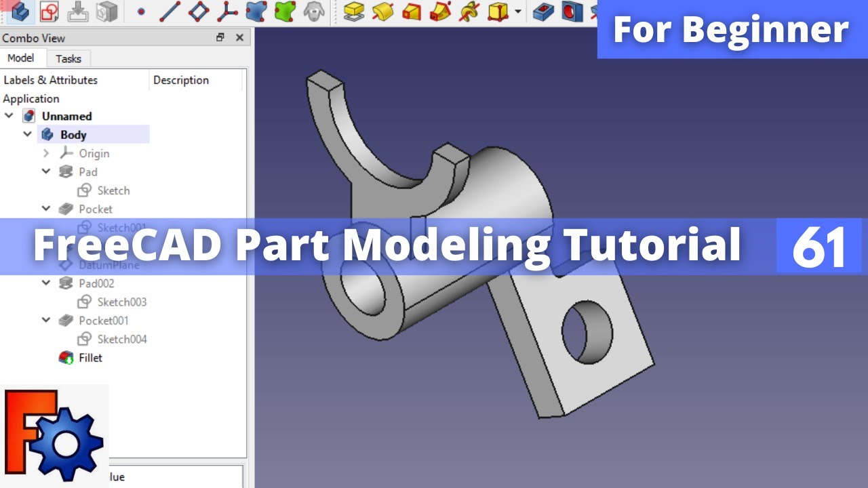The width and height of the screenshot is (868, 488).
Task: Open the additive primitive dropdown arrow
Action: (518, 12)
